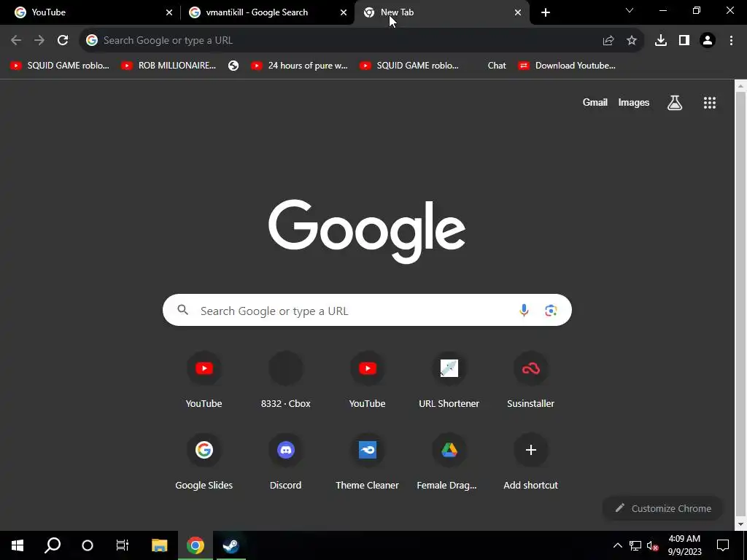
Task: Open notification center in taskbar
Action: (x=723, y=545)
